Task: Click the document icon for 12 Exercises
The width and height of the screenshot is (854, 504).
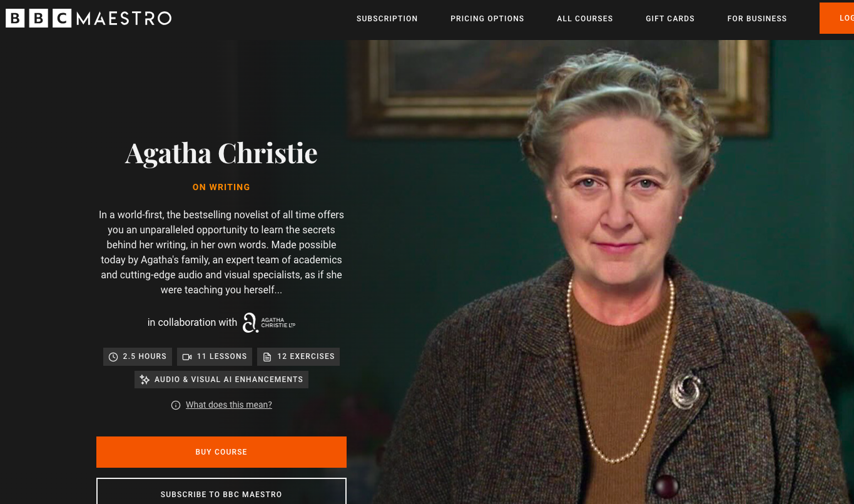Action: pos(267,357)
